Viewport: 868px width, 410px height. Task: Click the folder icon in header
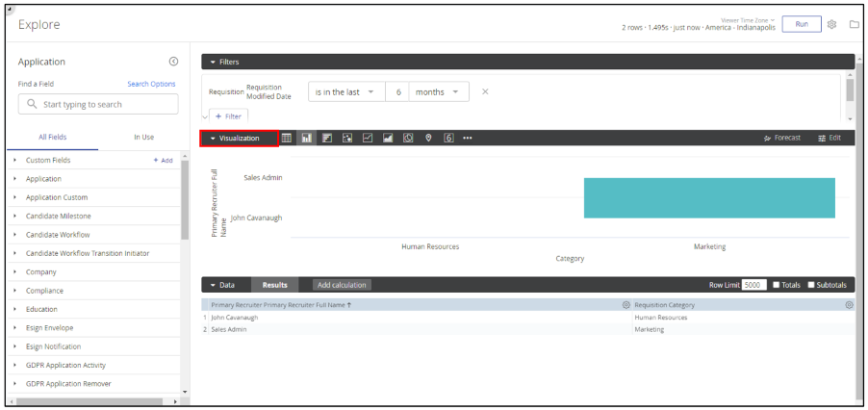[x=855, y=24]
